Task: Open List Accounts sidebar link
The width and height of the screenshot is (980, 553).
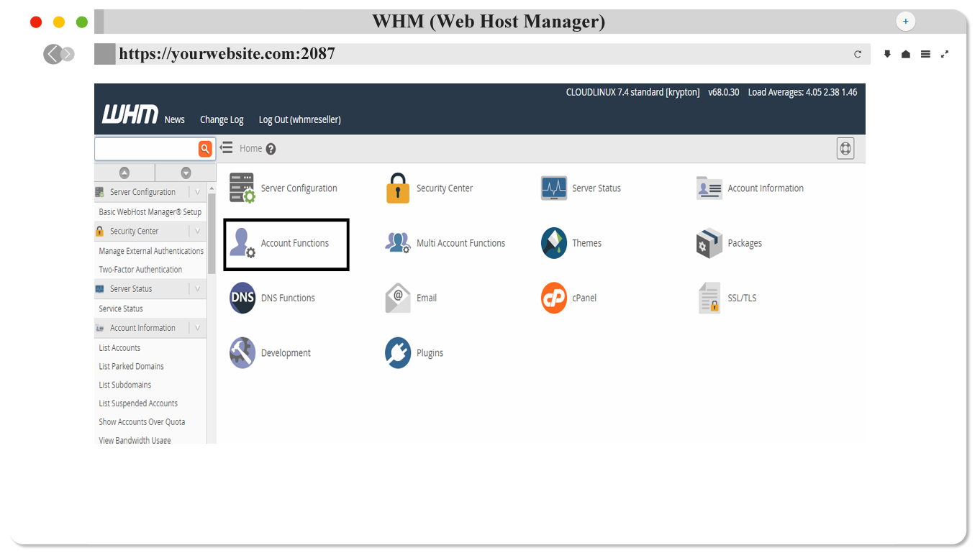Action: tap(119, 347)
